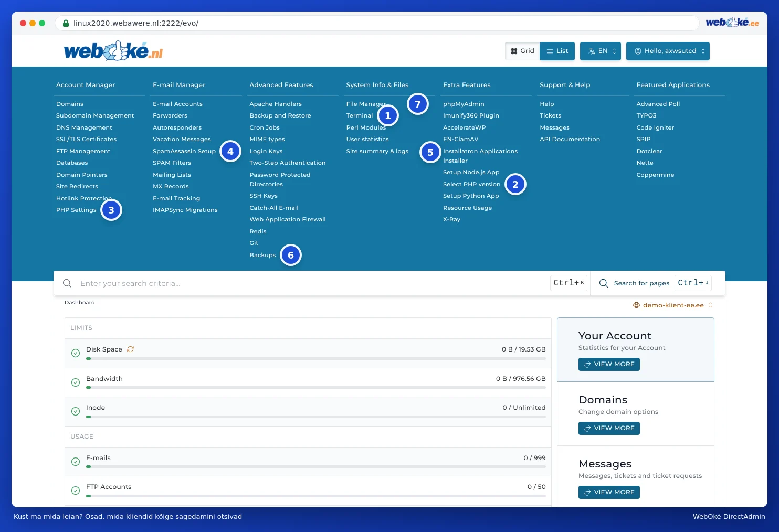
Task: Open PHP Settings link
Action: (76, 210)
